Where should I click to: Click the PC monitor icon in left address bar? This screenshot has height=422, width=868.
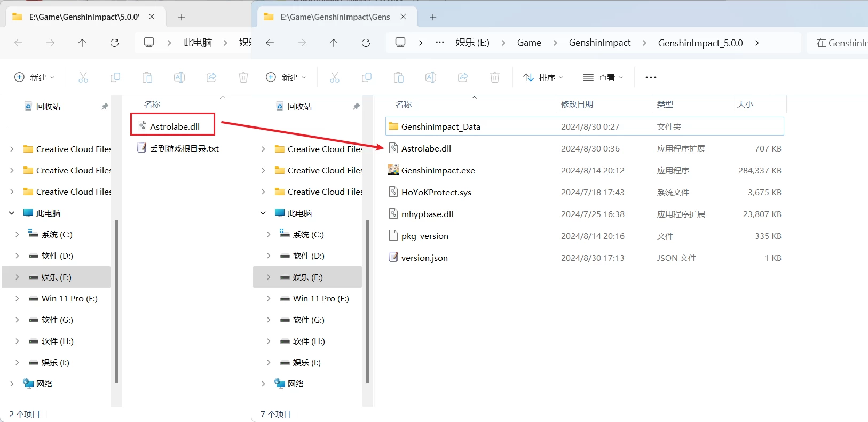149,43
